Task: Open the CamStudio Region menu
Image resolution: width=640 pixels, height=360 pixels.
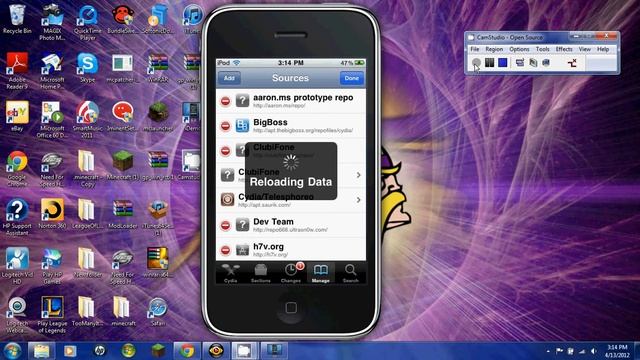Action: [x=494, y=49]
